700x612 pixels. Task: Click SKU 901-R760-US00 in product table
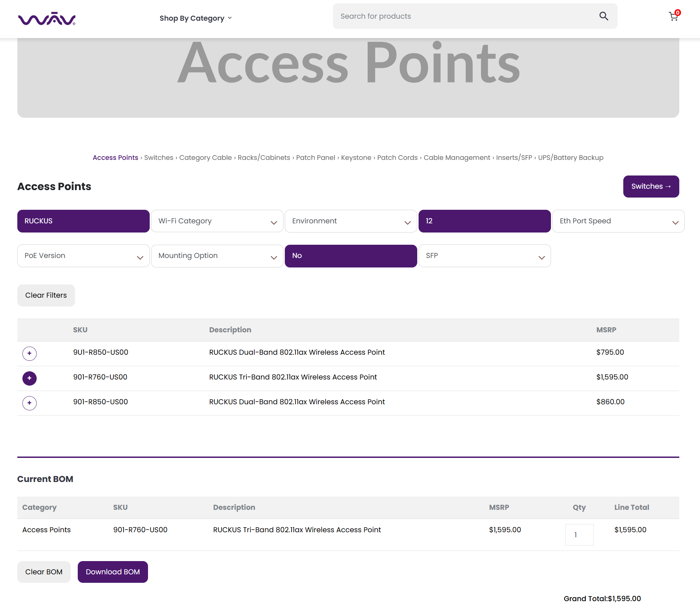(100, 377)
